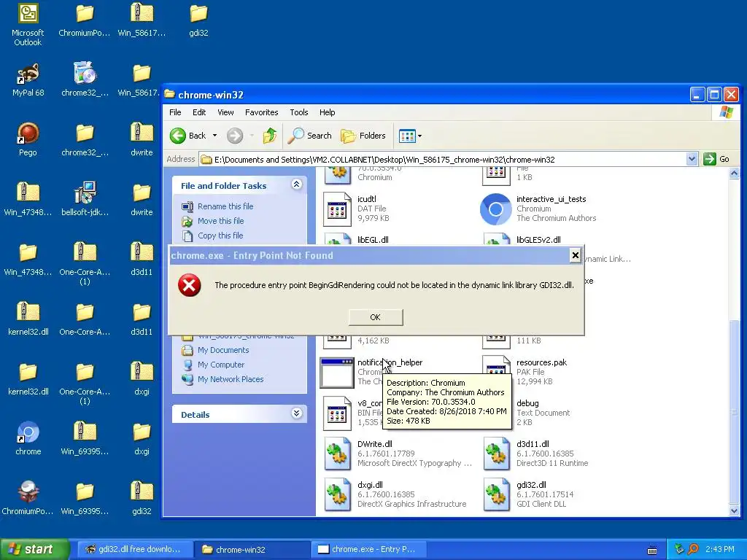Image resolution: width=747 pixels, height=560 pixels.
Task: Click the Search toolbar button
Action: click(309, 136)
